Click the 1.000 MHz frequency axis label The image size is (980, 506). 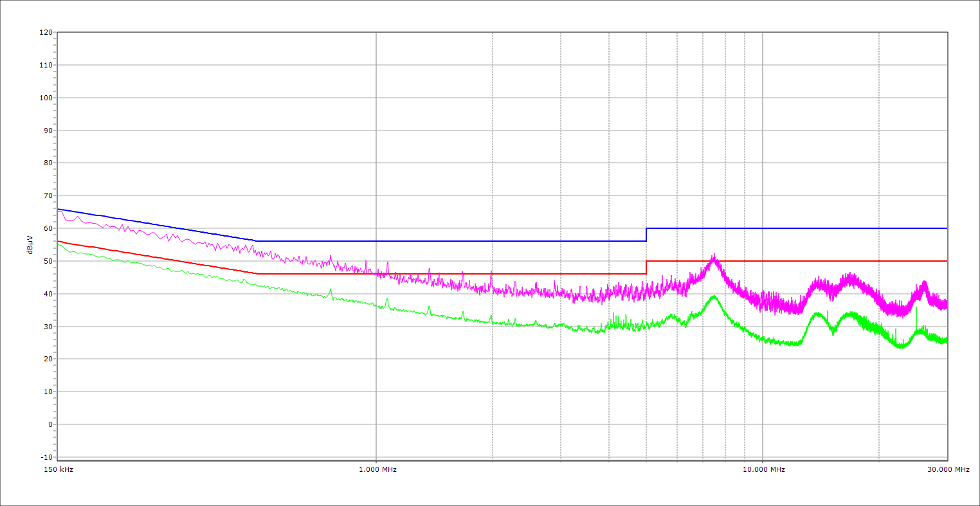point(377,469)
